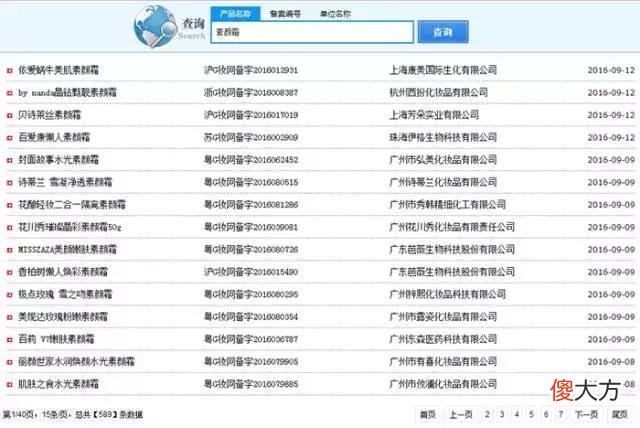The width and height of the screenshot is (640, 428).
Task: Click record number 粤G妆网备字2016081286
Action: coord(251,205)
